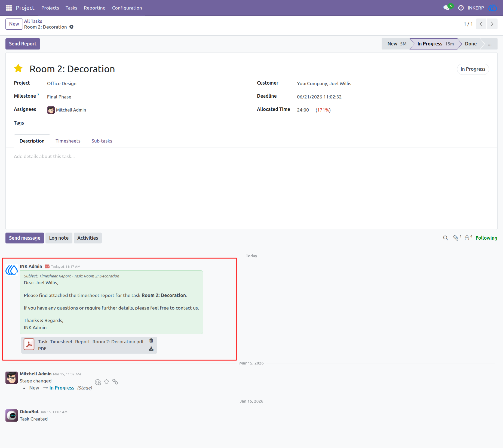Expand more stages with the ellipsis button
Screen dimensions: 503x448
point(490,44)
